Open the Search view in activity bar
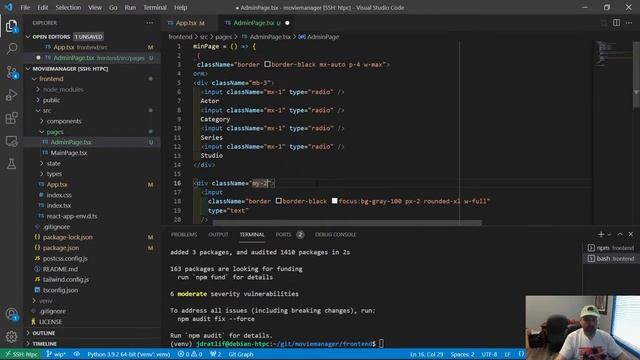The height and width of the screenshot is (360, 640). click(11, 49)
